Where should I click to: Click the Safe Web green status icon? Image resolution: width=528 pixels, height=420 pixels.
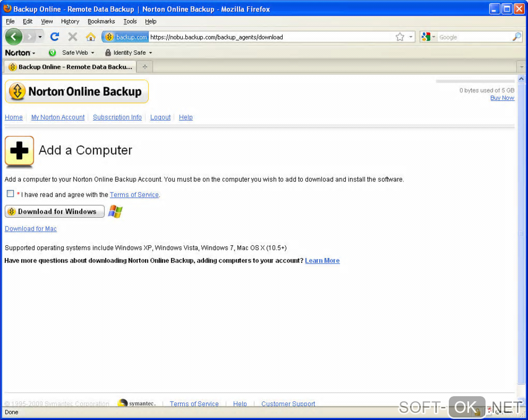[52, 53]
